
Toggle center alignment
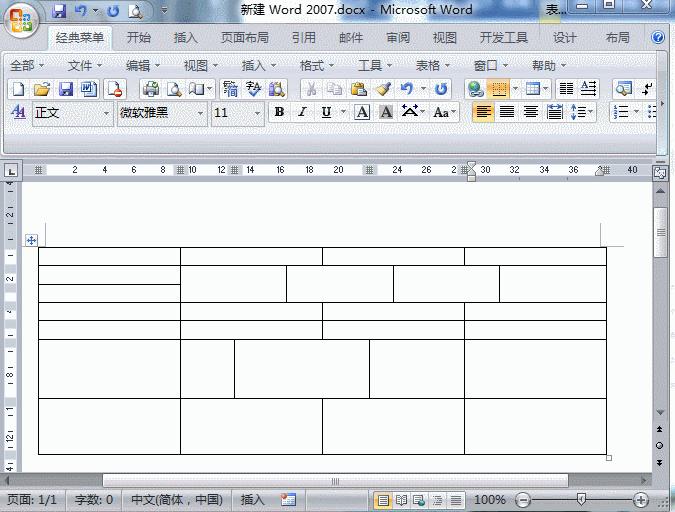[530, 112]
